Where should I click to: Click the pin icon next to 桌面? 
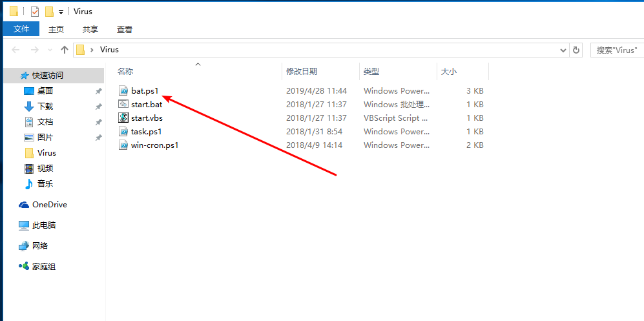point(99,91)
